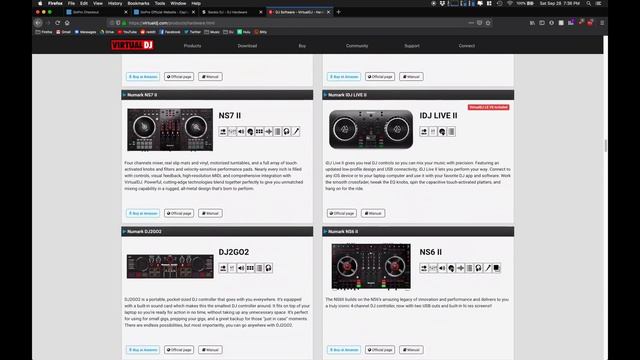This screenshot has height=360, width=640.
Task: Bookmark this page with the star icon
Action: (488, 23)
